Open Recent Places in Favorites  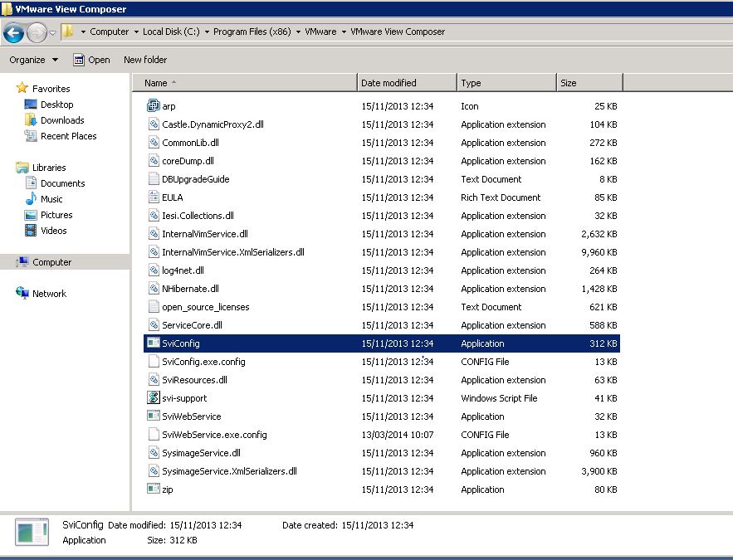(x=68, y=136)
